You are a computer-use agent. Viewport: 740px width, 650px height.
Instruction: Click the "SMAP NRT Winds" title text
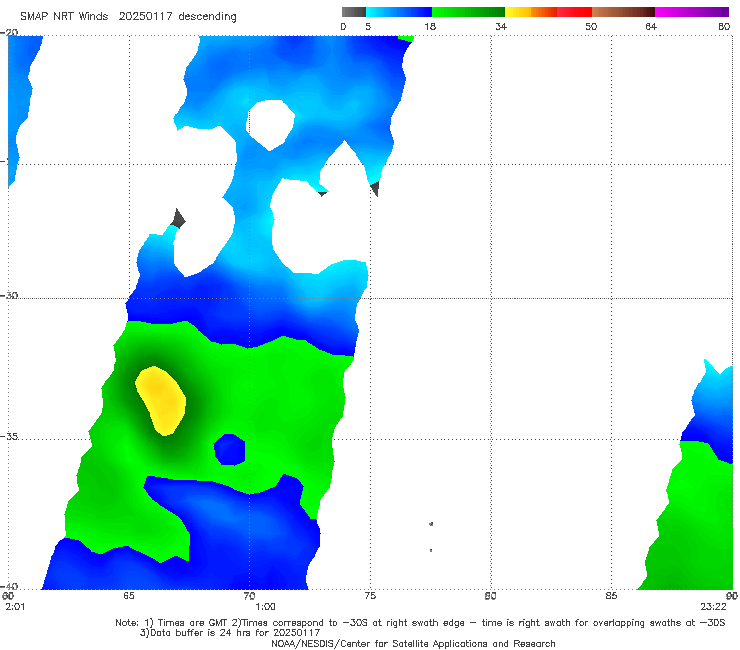[64, 16]
